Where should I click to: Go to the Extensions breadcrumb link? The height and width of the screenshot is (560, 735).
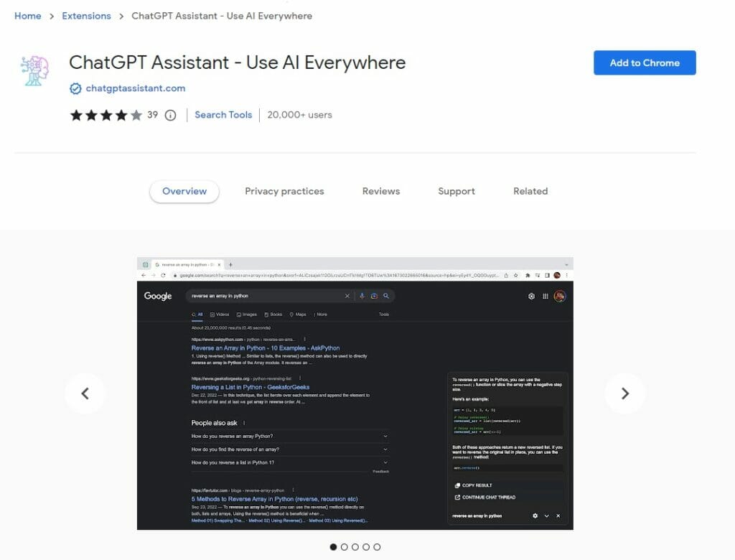tap(86, 16)
